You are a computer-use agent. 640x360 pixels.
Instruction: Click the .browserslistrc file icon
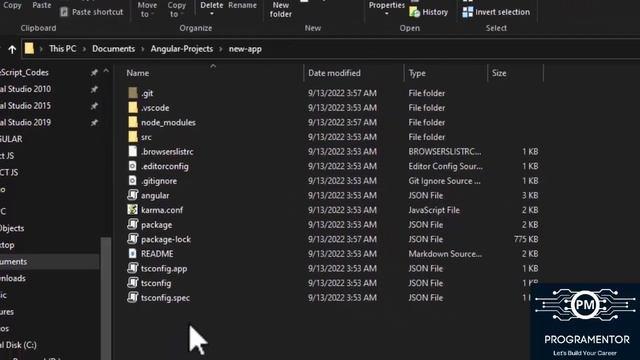point(133,151)
